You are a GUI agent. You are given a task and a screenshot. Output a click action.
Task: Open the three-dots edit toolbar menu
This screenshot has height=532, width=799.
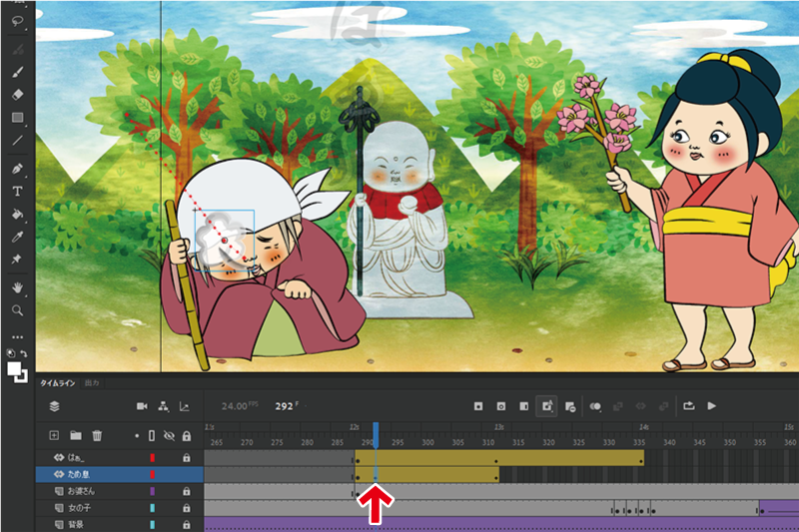pyautogui.click(x=17, y=336)
